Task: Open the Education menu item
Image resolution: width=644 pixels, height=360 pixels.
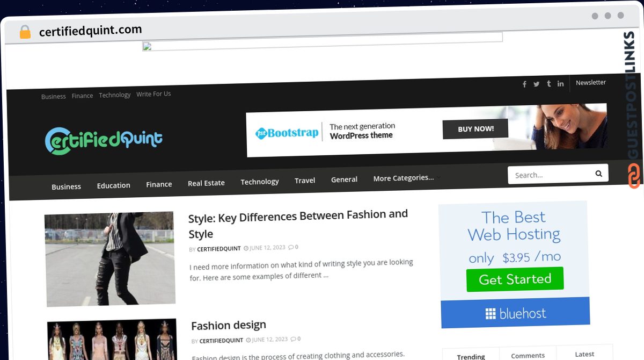Action: tap(113, 185)
